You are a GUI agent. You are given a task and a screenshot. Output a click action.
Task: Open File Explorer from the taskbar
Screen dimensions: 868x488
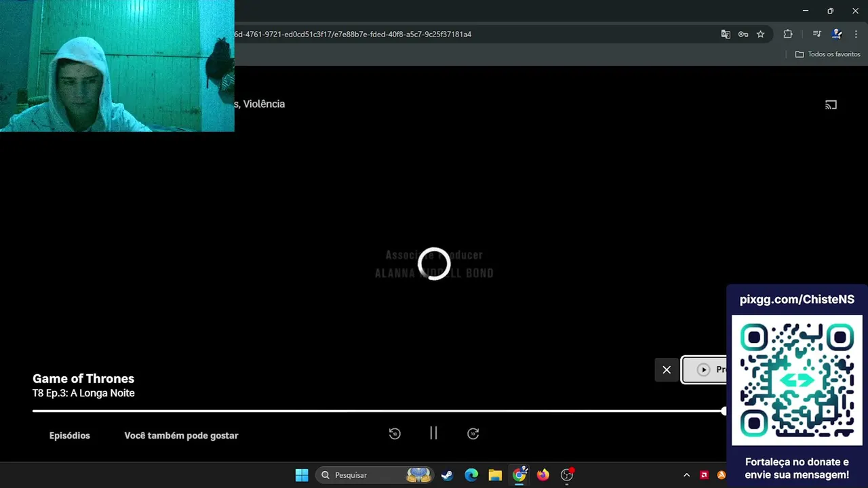pyautogui.click(x=495, y=475)
